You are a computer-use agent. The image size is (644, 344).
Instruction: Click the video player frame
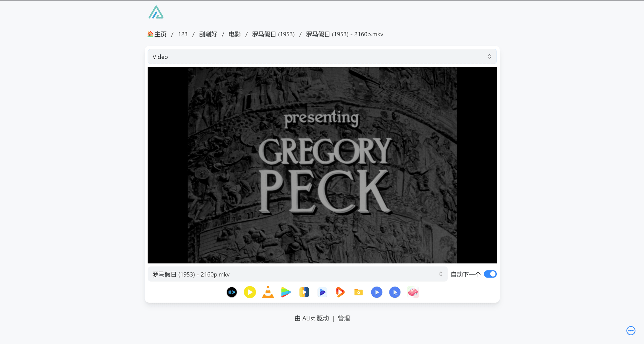point(322,165)
